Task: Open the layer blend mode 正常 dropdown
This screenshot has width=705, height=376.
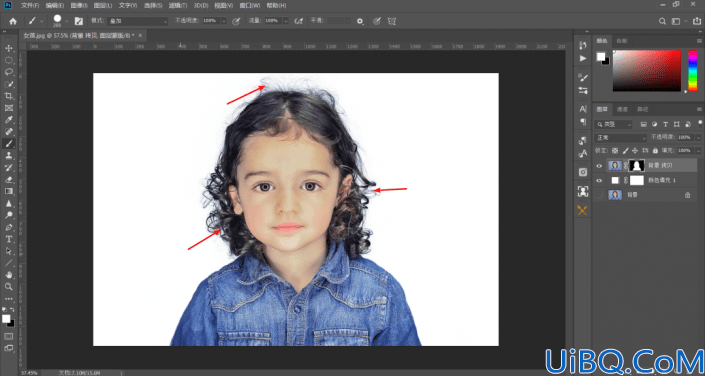Action: tap(620, 137)
